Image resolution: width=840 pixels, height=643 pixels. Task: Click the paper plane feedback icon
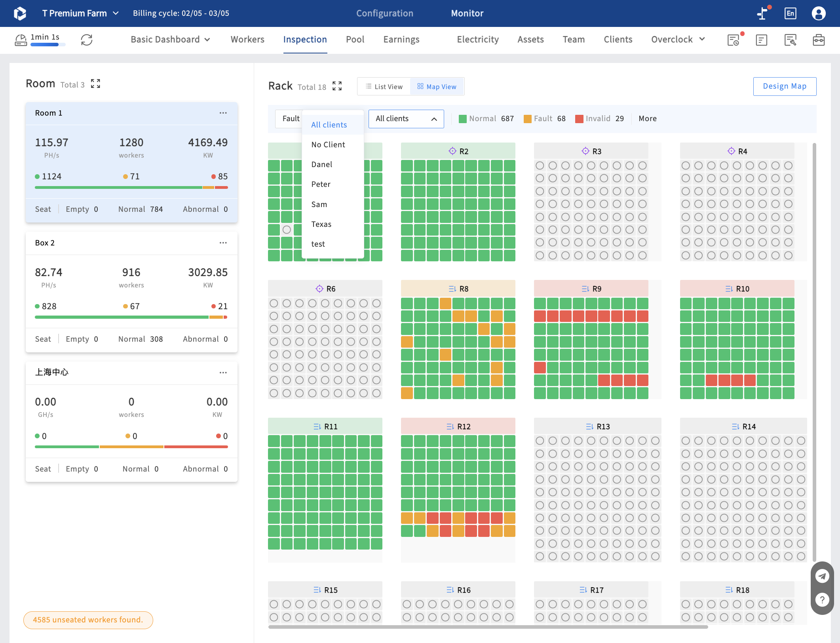[x=822, y=576]
